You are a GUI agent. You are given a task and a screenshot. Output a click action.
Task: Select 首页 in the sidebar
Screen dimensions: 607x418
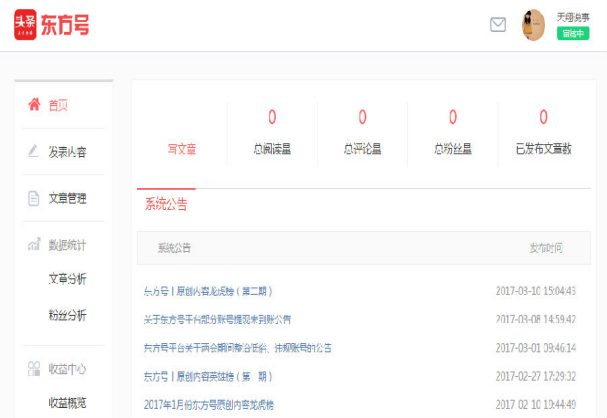pos(58,105)
